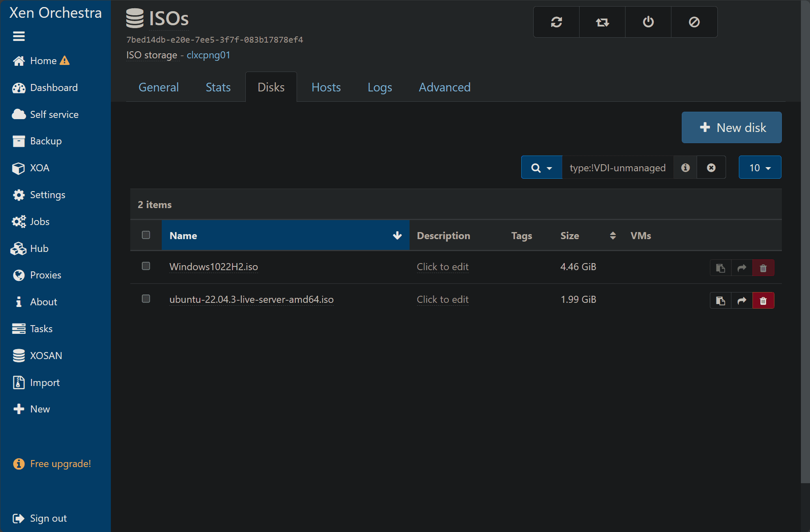
Task: Migrate the ubuntu ISO with arrow icon
Action: 742,301
